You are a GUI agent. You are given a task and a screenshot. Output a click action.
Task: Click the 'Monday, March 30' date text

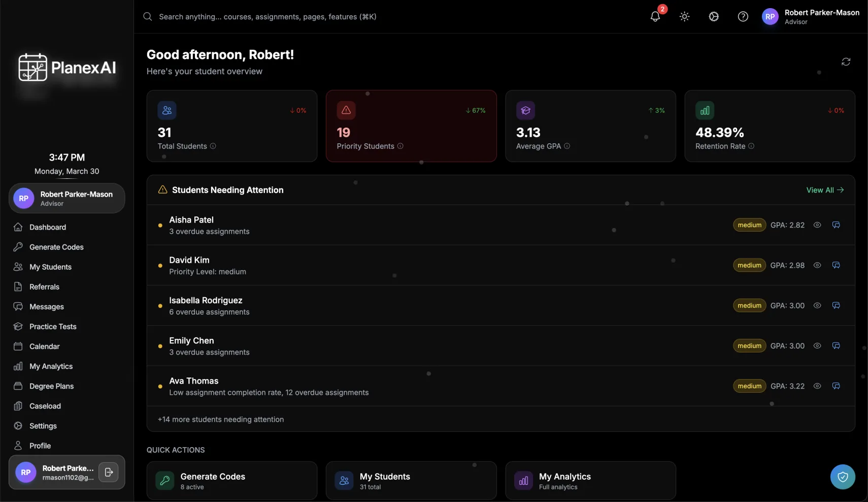[x=66, y=171]
